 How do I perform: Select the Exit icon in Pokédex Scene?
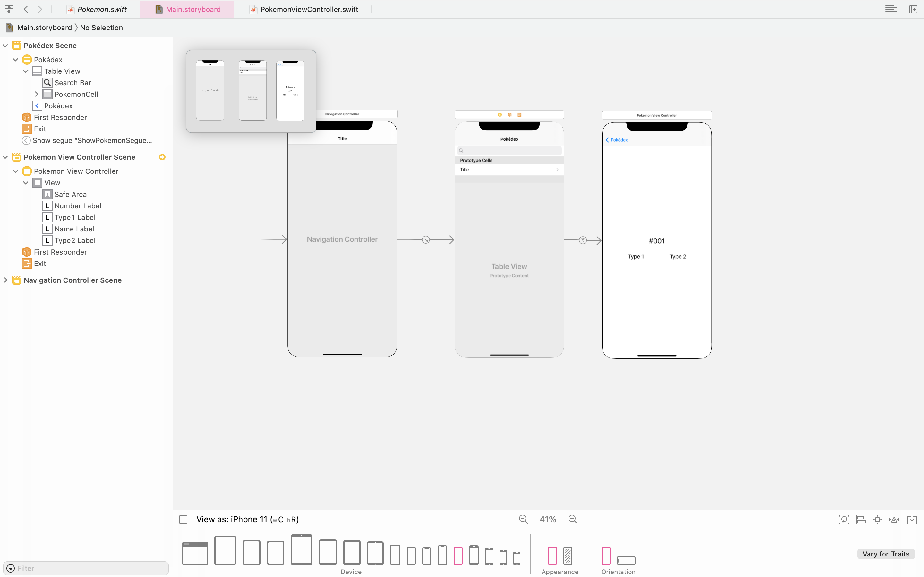[x=27, y=129]
